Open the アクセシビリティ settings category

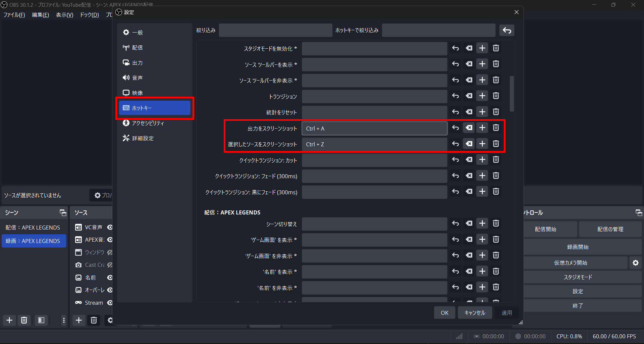click(155, 123)
